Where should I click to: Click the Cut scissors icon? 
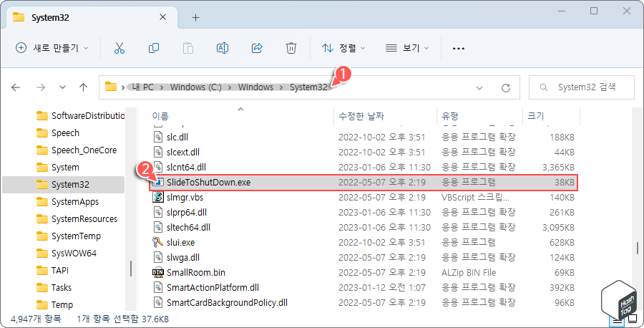click(x=119, y=48)
